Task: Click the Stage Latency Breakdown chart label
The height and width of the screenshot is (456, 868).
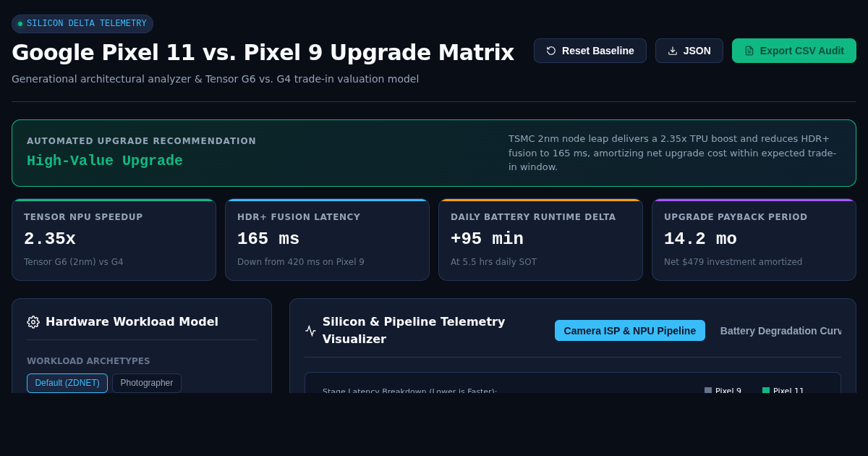Action: tap(409, 391)
